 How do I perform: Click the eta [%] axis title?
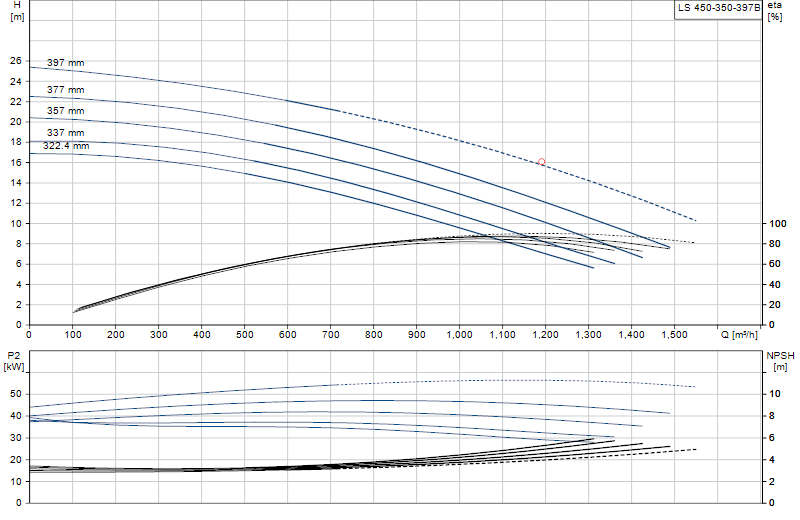point(774,11)
